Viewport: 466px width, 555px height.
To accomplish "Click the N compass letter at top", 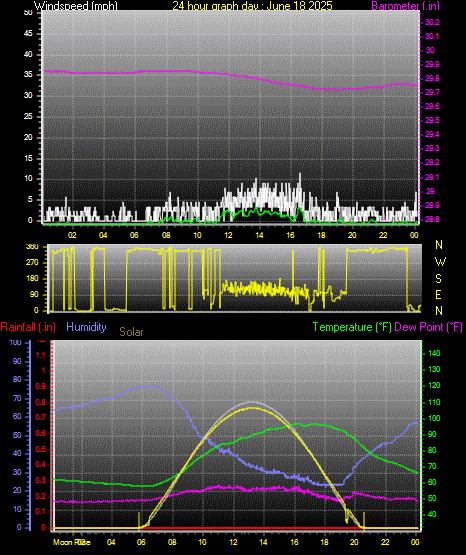I will pyautogui.click(x=439, y=245).
